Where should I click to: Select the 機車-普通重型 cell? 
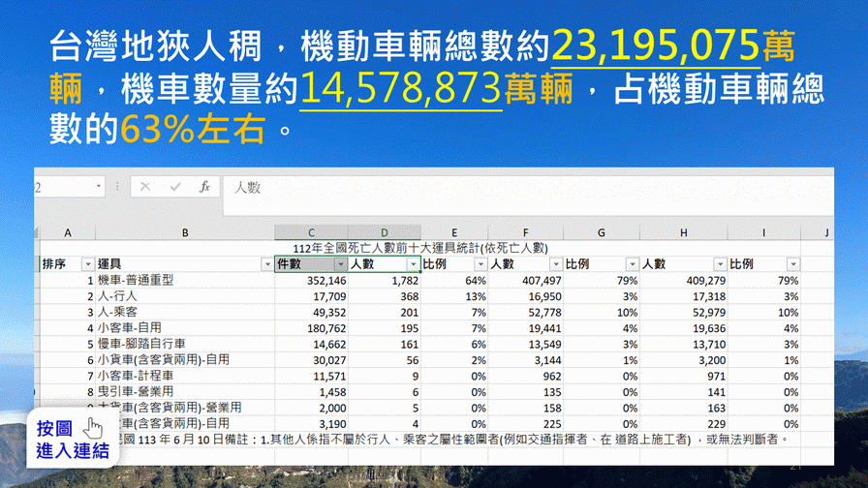coord(184,280)
